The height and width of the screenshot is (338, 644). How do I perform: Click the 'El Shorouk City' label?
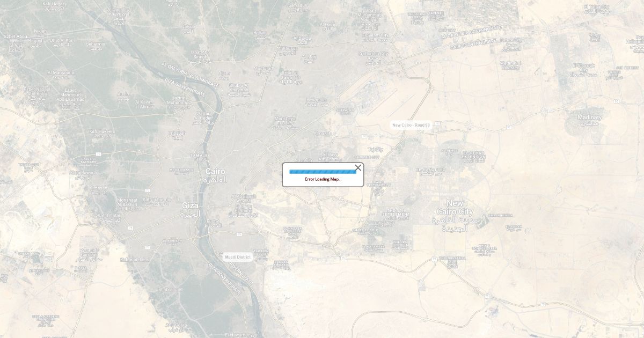583,68
